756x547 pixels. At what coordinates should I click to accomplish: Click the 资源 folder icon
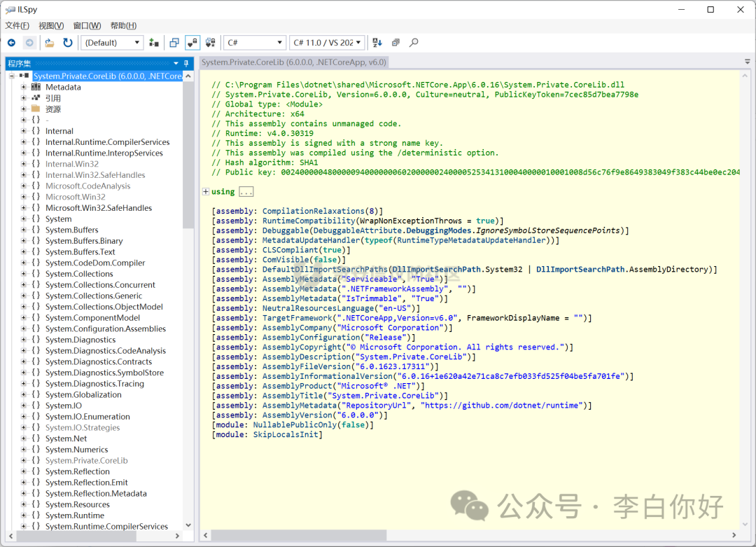click(x=36, y=109)
